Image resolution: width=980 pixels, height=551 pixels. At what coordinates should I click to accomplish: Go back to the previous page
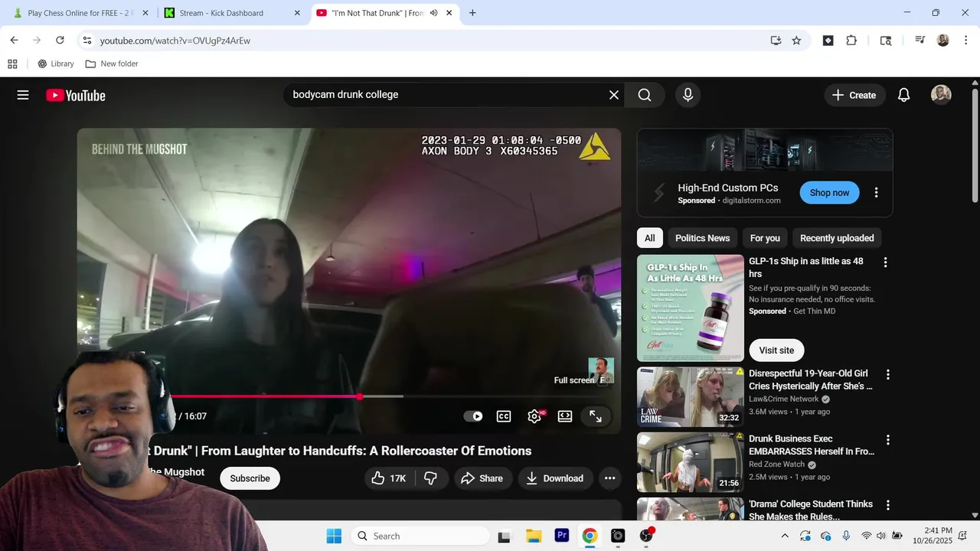pos(14,41)
